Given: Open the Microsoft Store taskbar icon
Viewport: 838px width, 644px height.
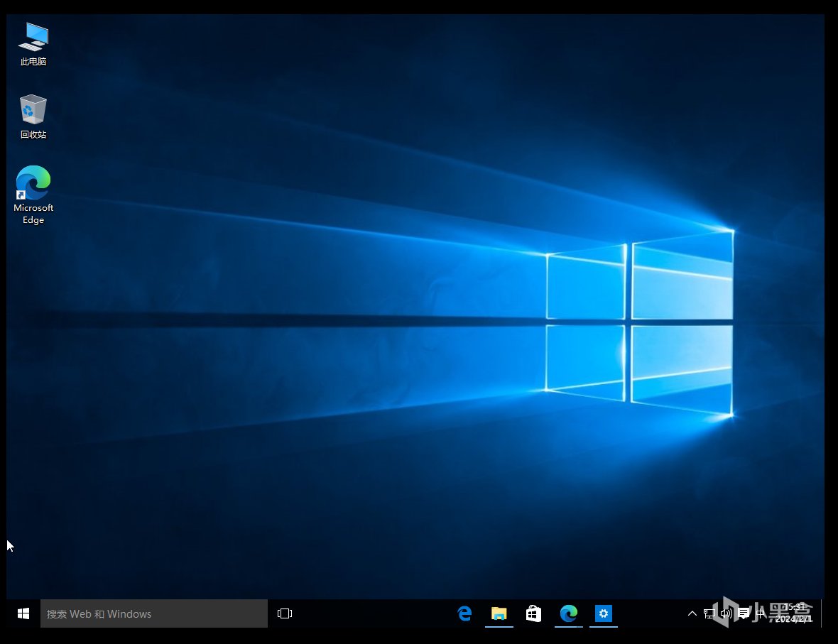Looking at the screenshot, I should tap(533, 613).
